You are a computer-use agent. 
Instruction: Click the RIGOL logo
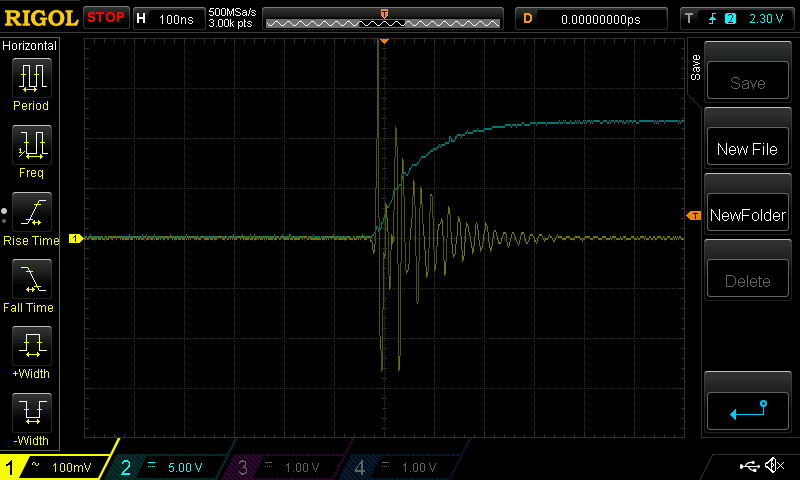tap(41, 18)
